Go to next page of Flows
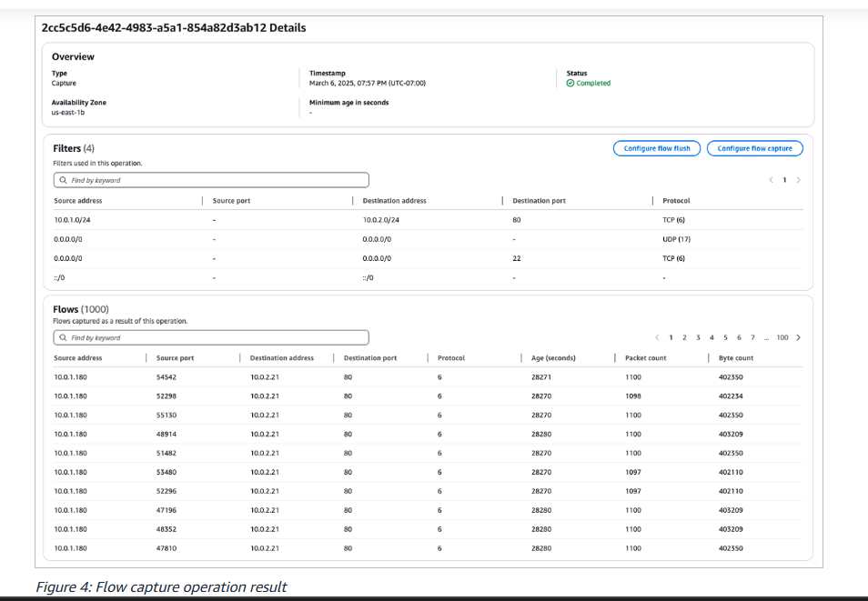This screenshot has height=601, width=868. (798, 337)
